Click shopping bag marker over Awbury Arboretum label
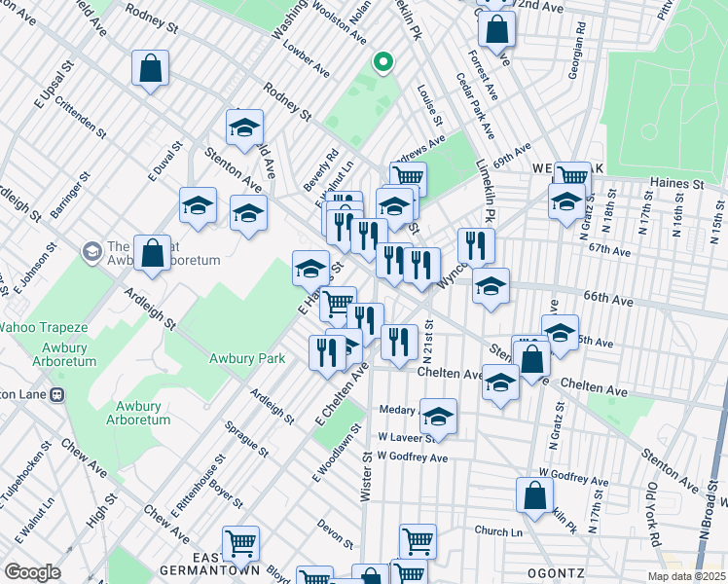This screenshot has height=584, width=728. pyautogui.click(x=152, y=257)
